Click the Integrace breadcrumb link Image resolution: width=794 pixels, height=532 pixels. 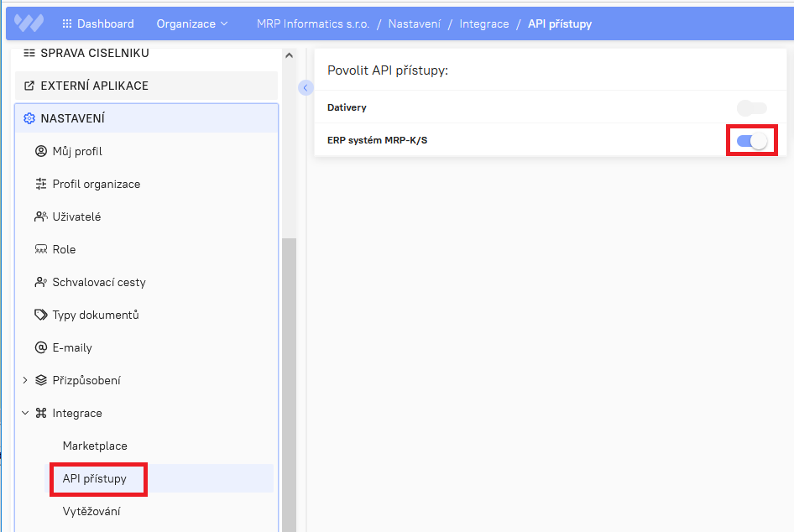(x=484, y=23)
